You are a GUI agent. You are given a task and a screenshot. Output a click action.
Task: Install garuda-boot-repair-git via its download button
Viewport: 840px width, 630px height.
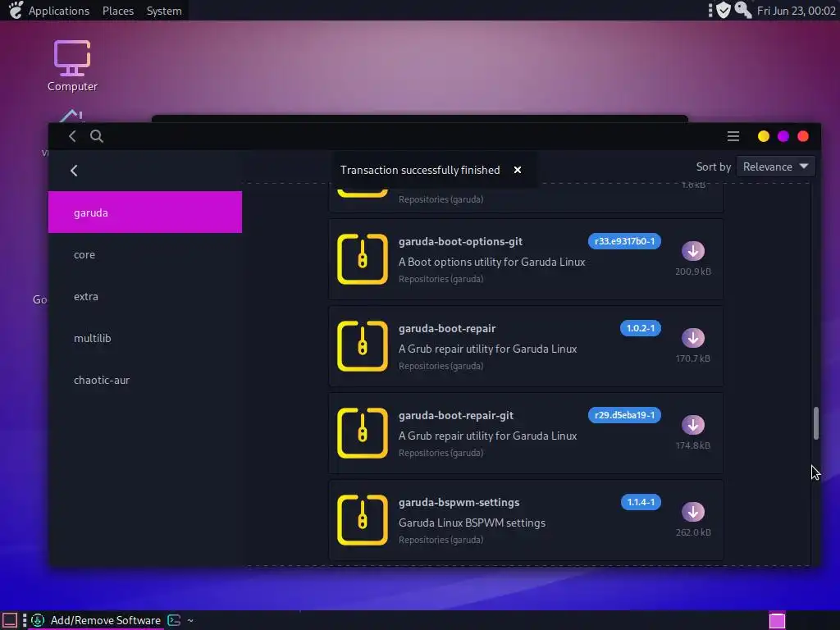point(692,425)
